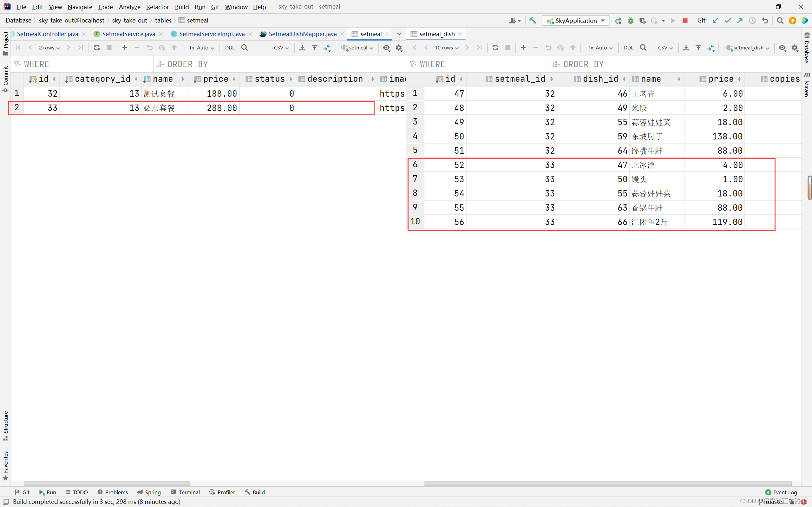Toggle the eye view options in setmeal_dish
The image size is (812, 507).
(782, 48)
